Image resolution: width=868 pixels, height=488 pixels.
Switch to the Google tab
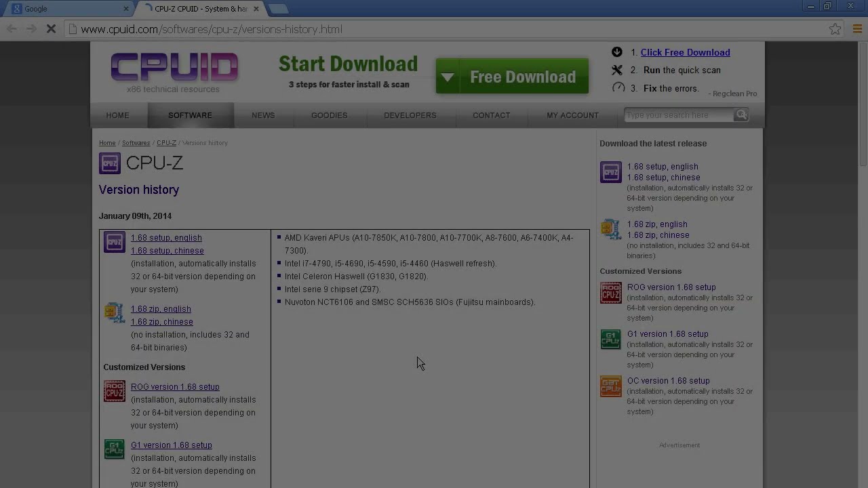(x=66, y=9)
